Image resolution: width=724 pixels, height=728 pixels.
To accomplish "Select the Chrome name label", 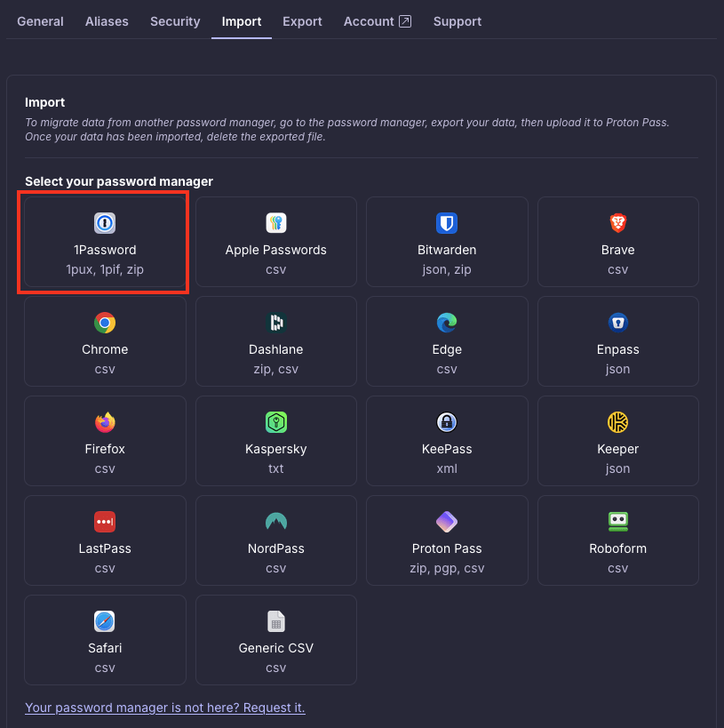I will [x=105, y=349].
